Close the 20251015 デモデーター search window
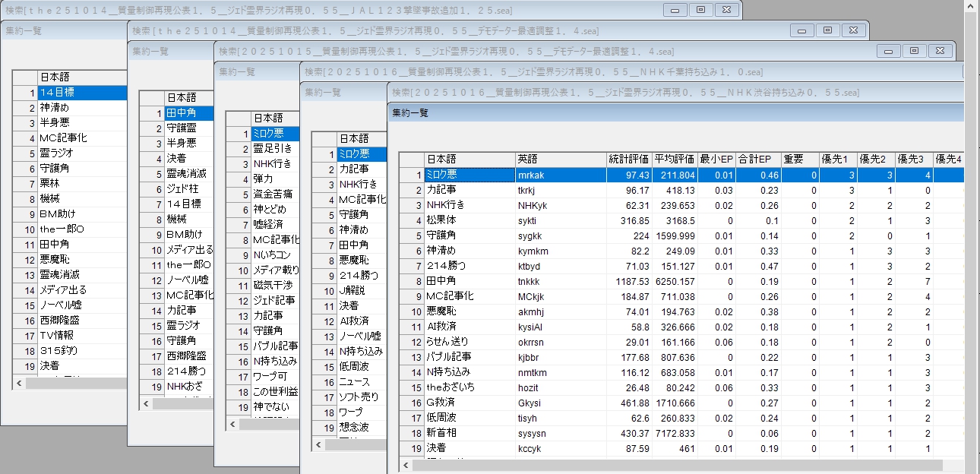The image size is (980, 474). coord(940,51)
